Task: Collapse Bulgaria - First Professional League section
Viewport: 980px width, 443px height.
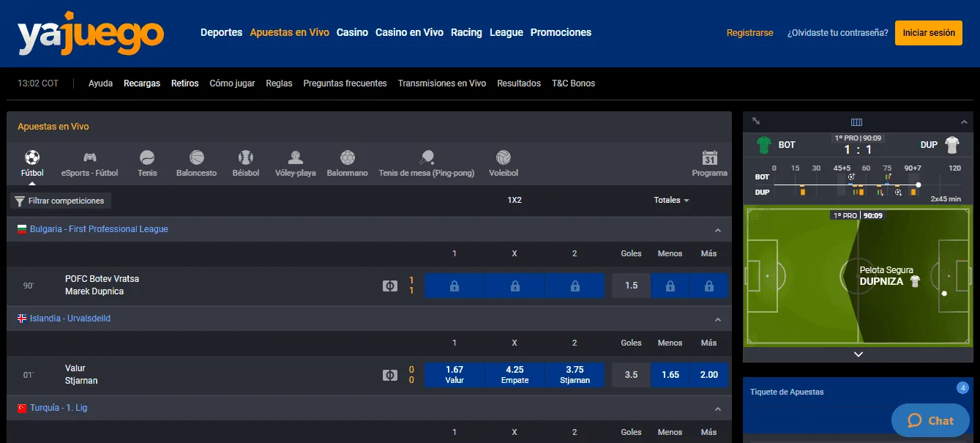Action: pyautogui.click(x=718, y=230)
